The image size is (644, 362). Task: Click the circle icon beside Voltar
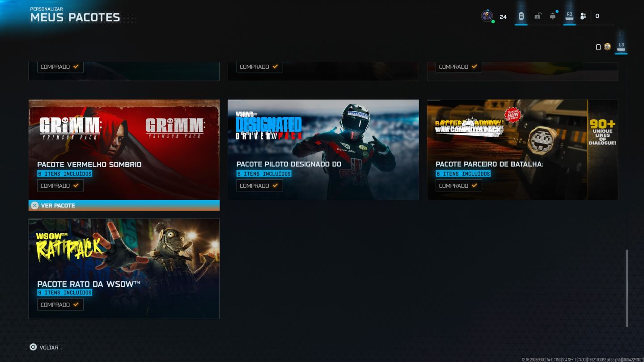pos(33,347)
